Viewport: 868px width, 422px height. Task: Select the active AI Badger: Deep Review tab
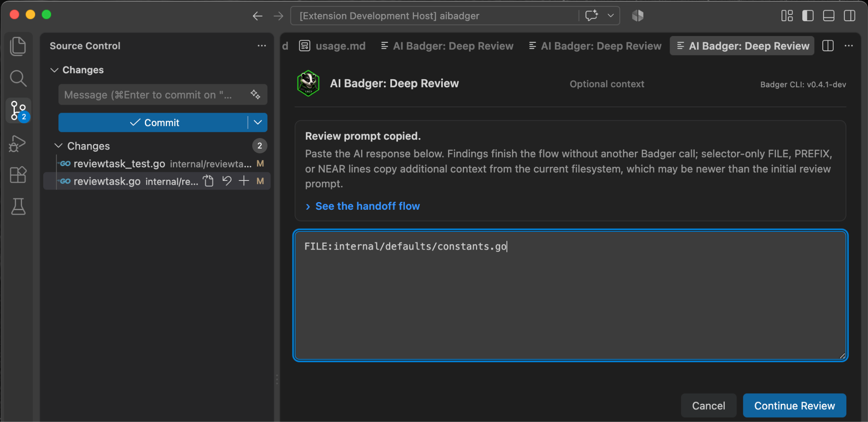pos(743,46)
